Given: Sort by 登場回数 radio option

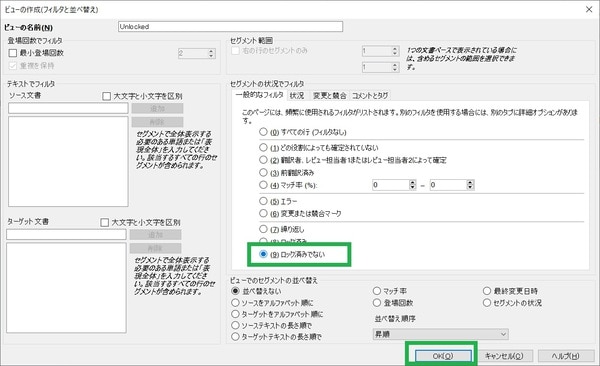Looking at the screenshot, I should [377, 302].
